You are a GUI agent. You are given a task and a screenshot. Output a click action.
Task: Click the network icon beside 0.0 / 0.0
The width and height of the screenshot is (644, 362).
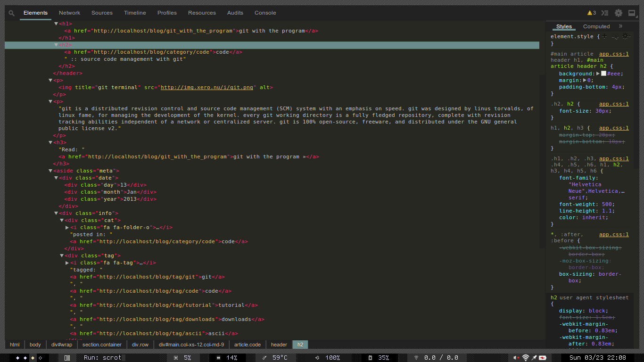[x=416, y=358]
